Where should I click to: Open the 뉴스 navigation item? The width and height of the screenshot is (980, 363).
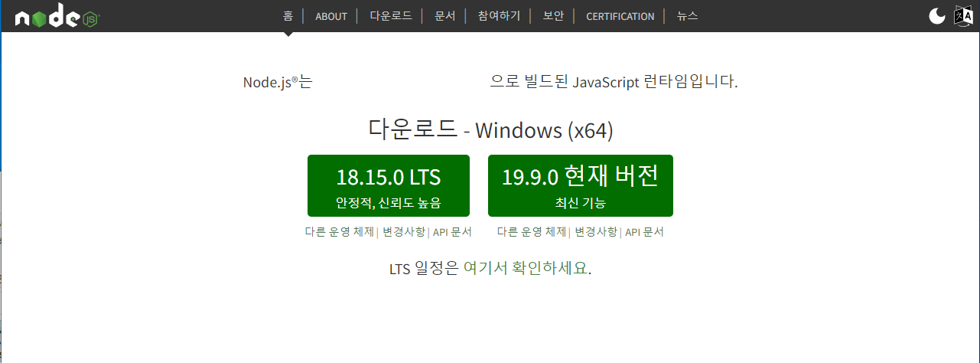coord(687,16)
